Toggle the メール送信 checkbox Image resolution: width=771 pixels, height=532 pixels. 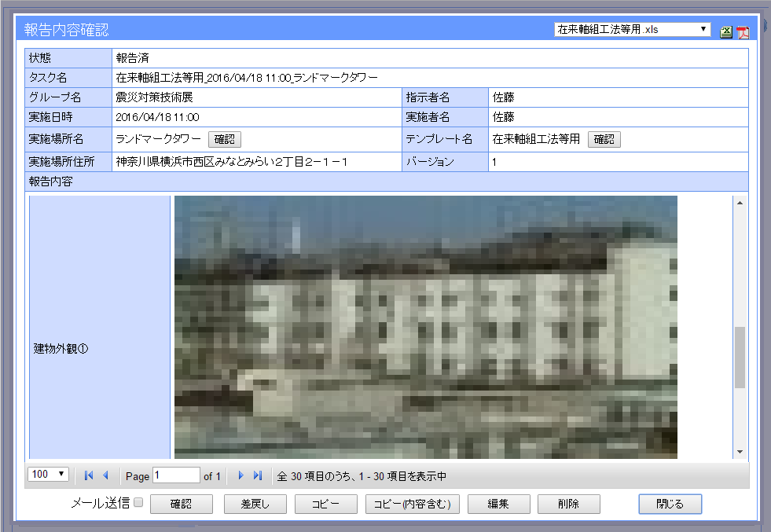[x=138, y=502]
